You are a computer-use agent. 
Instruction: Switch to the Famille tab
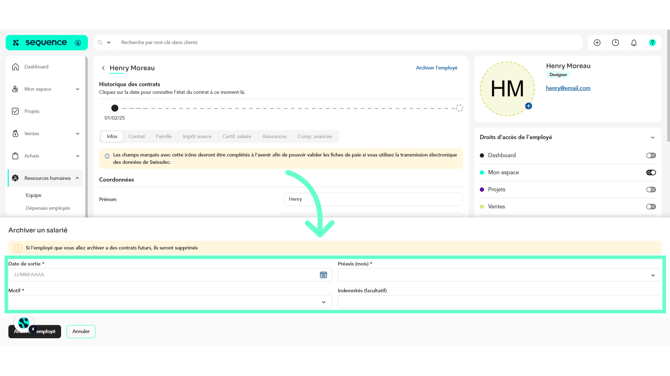[164, 136]
